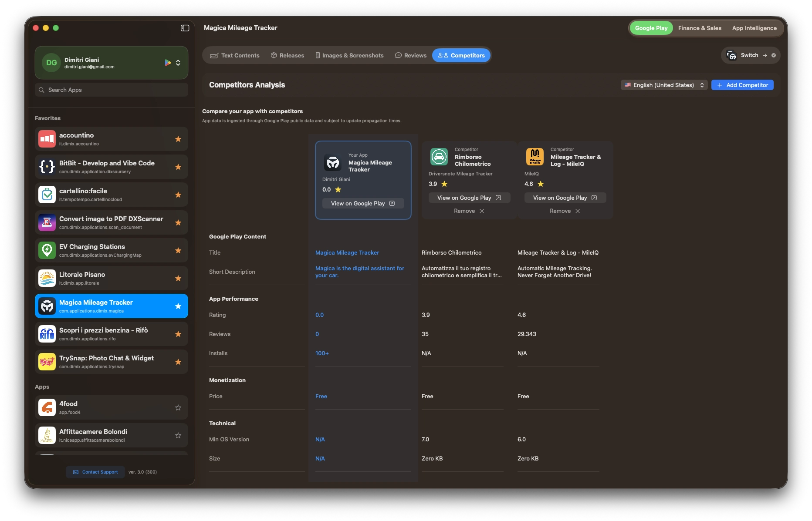Favorite Affittacamere Bolondi with star
812x521 pixels.
(178, 436)
